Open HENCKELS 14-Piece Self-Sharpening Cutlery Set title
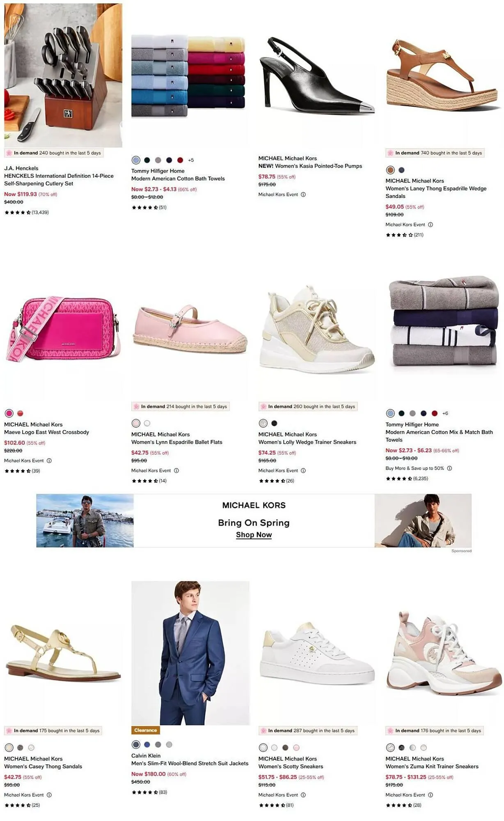504x821 pixels. click(59, 179)
